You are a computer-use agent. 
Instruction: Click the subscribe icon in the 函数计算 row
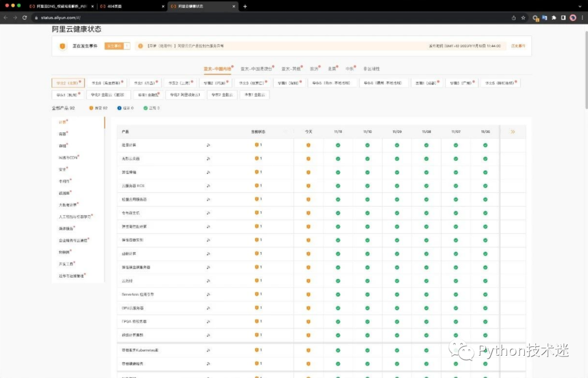click(x=208, y=254)
